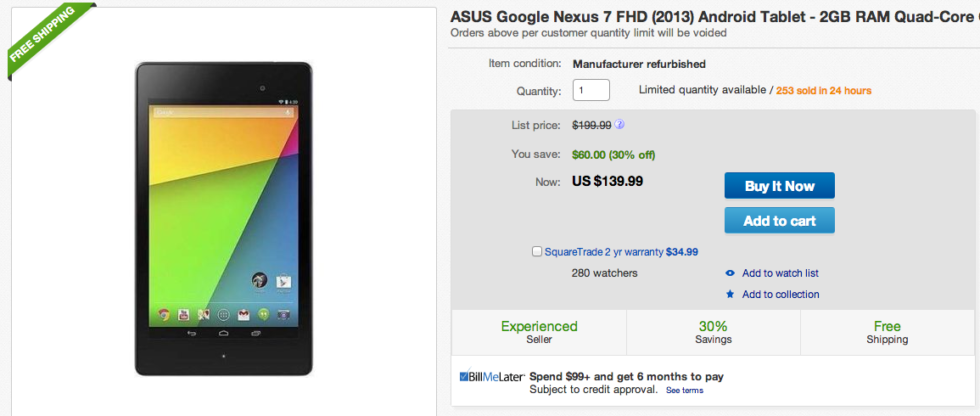Click the info icon beside the list price
Screen dimensions: 980x416
point(620,125)
